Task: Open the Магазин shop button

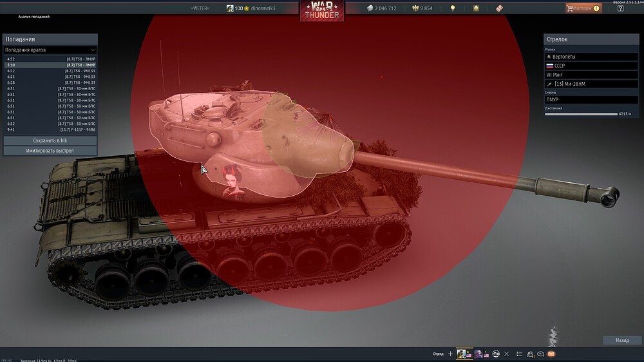Action: (x=583, y=8)
